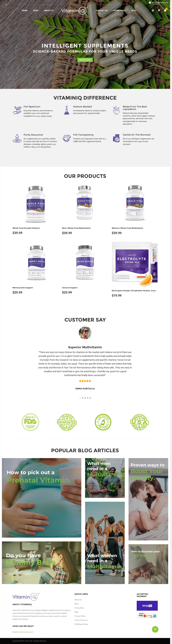Click the back-to-top arrow button
Screen dimensions: 172x644
pos(155,629)
